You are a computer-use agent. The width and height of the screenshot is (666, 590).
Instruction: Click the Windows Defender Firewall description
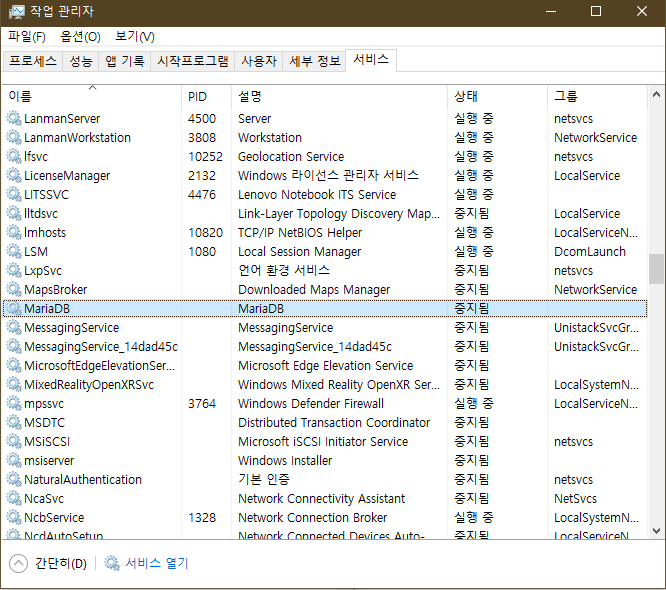311,403
